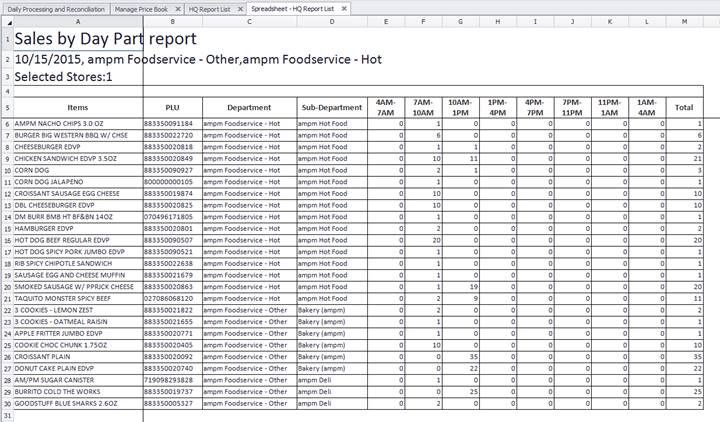Click the '11PM-1AM' heading cell
Viewport: 720px width, 422px height.
[610, 107]
